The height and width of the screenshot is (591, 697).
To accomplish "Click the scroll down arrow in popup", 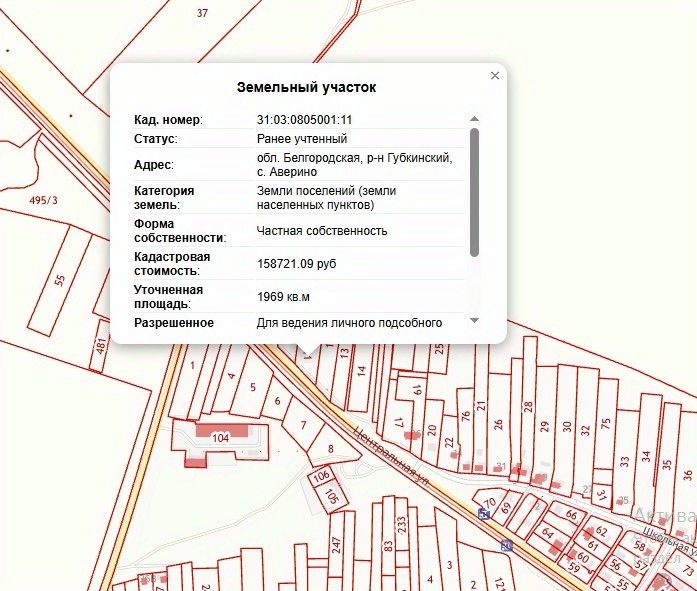I will click(474, 321).
